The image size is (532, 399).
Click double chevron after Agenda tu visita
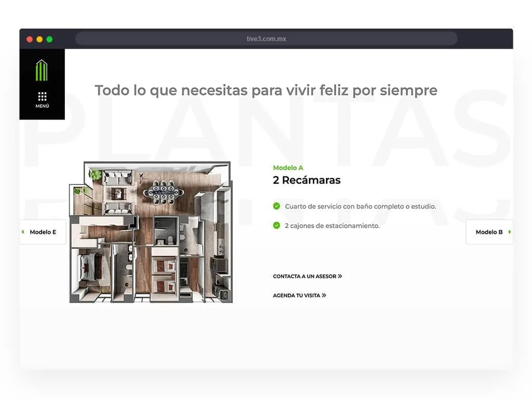(x=324, y=296)
